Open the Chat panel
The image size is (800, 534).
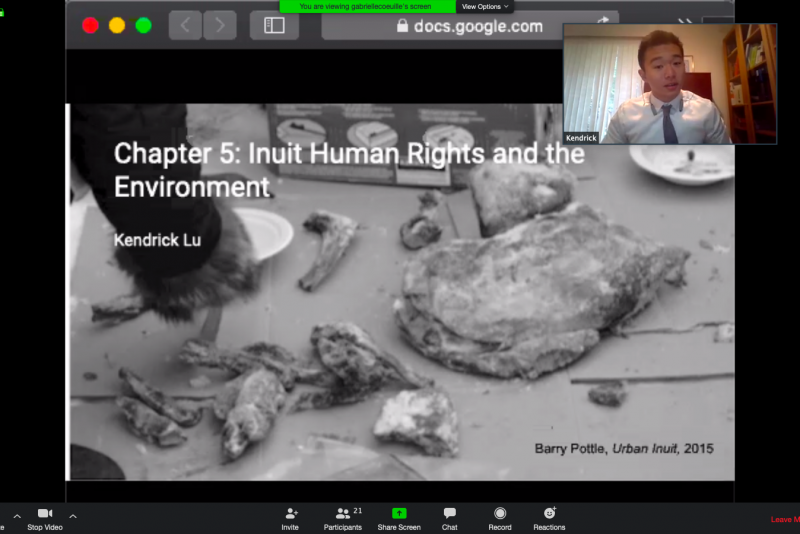[x=449, y=519]
